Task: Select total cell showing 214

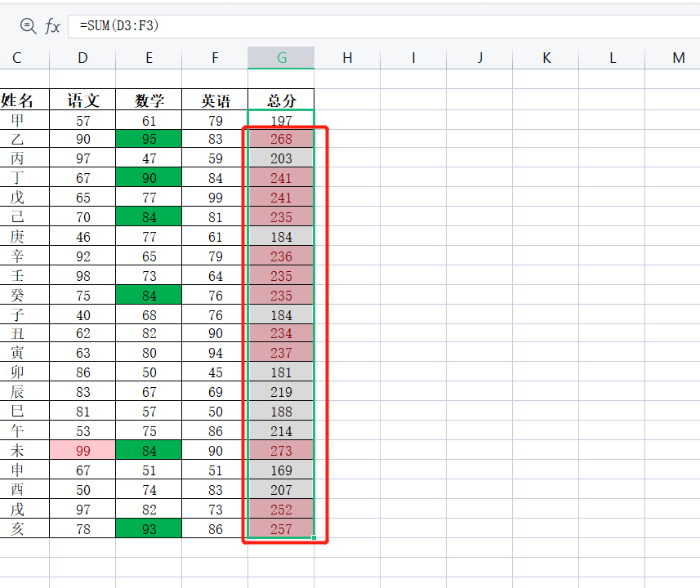Action: (281, 431)
